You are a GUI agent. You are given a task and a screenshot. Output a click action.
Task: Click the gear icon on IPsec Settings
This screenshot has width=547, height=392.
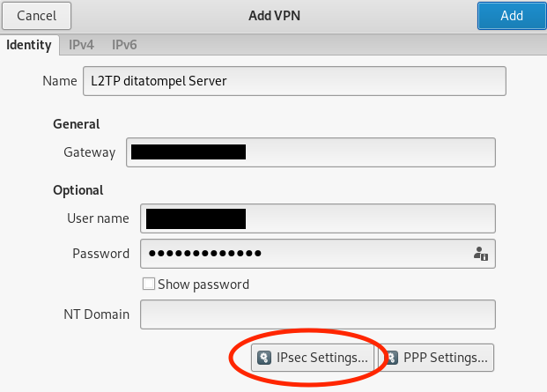pyautogui.click(x=264, y=358)
